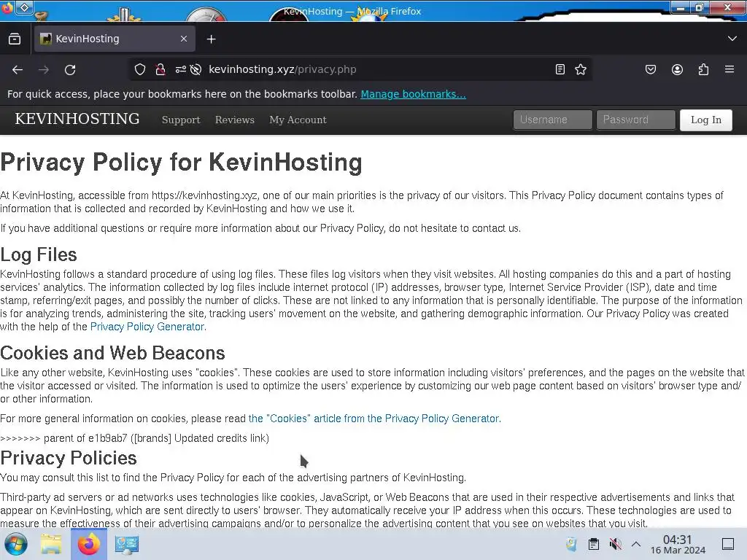Click the trash tray icon
The image size is (747, 560).
coord(571,544)
